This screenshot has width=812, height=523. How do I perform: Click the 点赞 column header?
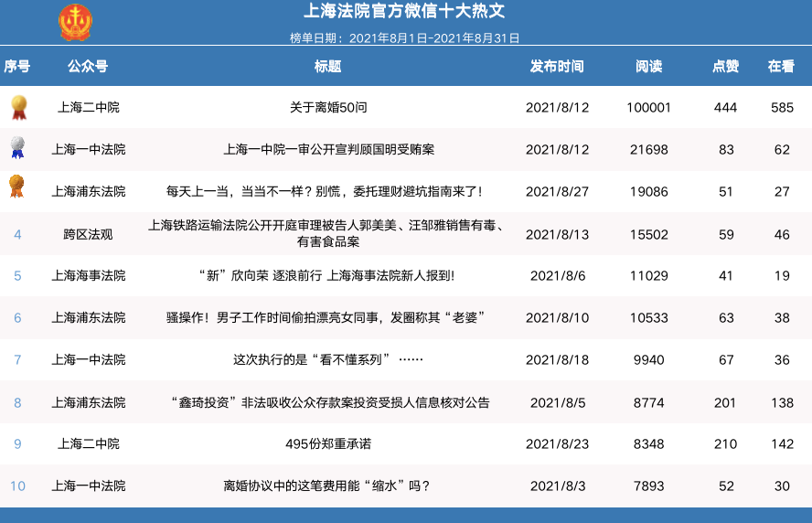point(725,66)
